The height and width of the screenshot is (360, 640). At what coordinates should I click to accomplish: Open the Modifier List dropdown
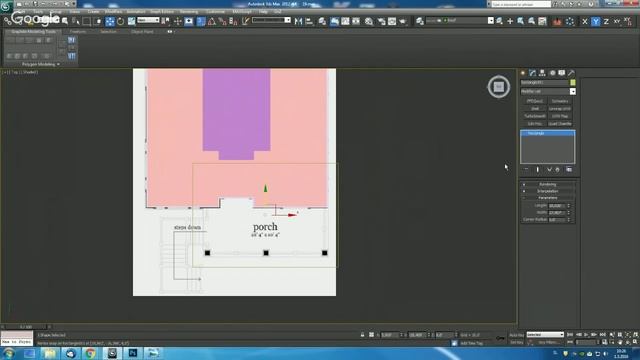(x=548, y=91)
